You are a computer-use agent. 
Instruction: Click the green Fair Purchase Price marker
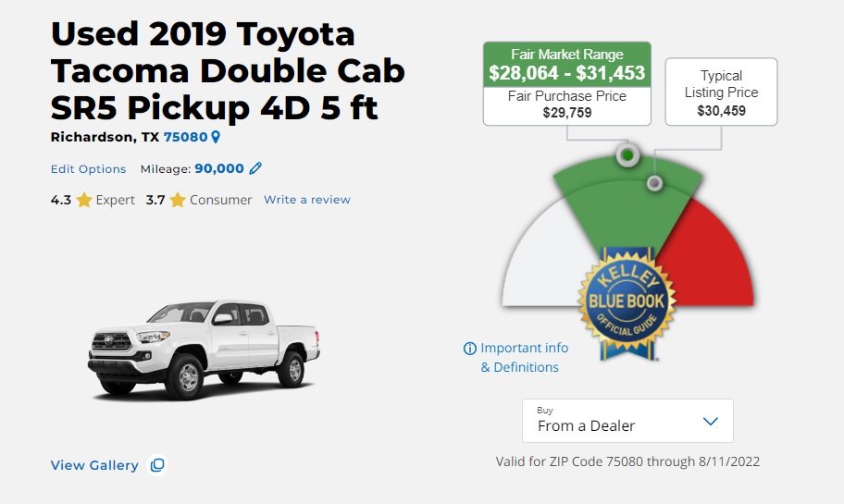click(x=627, y=155)
